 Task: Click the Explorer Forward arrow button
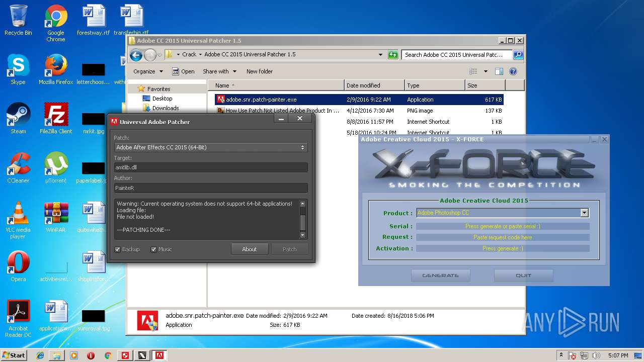pos(150,55)
